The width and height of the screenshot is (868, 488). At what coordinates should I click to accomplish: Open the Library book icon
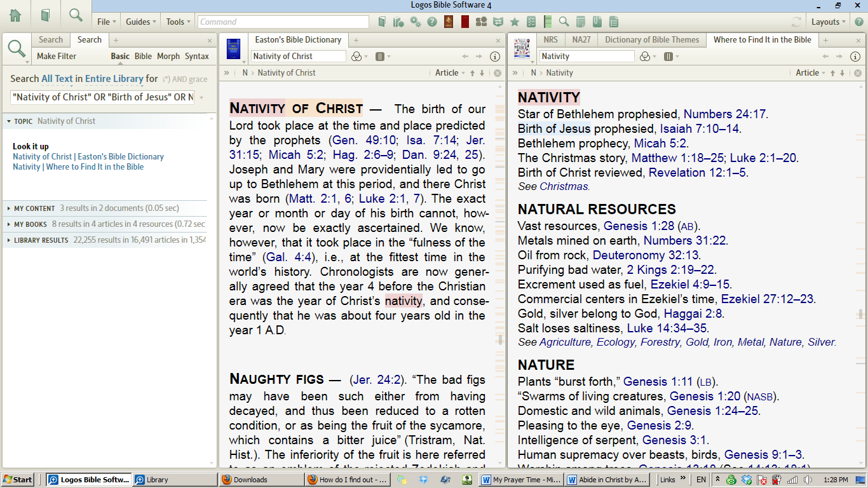coord(45,15)
